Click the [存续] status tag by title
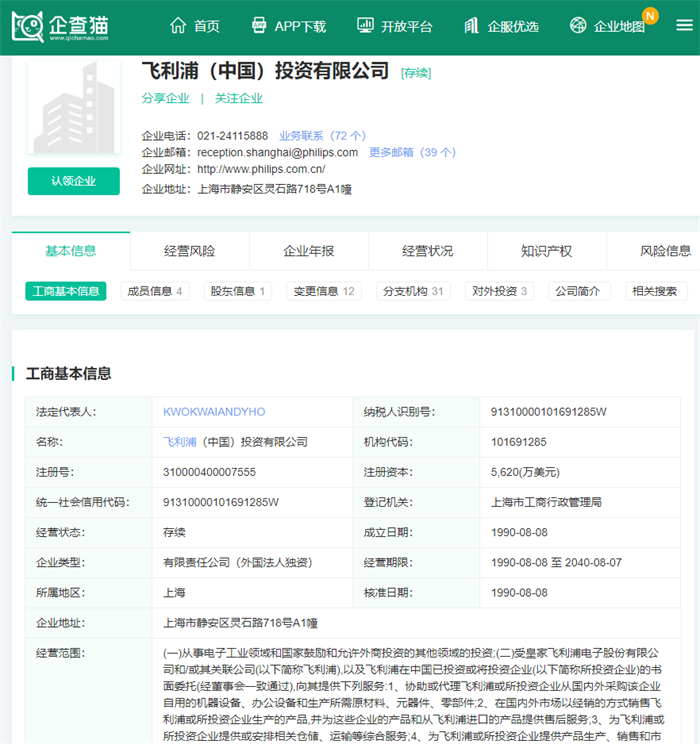The width and height of the screenshot is (700, 744). point(416,73)
